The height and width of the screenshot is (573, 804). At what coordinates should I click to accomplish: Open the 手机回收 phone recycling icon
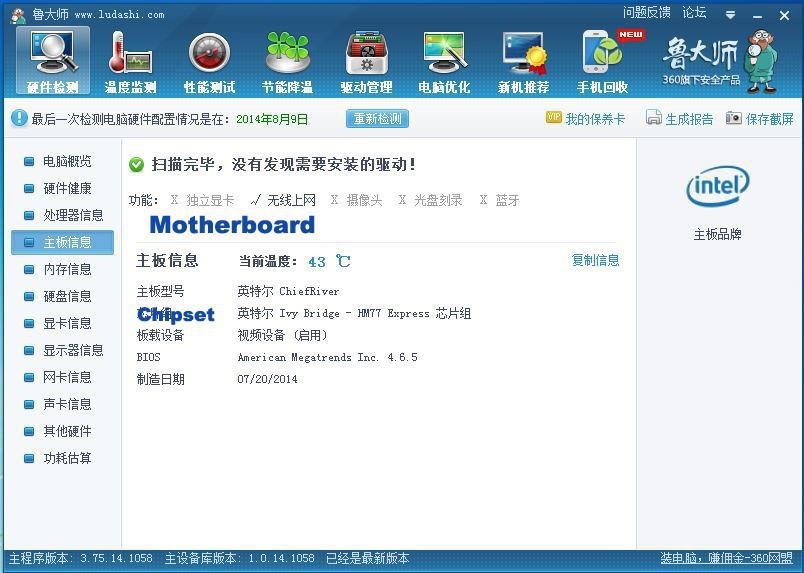tap(602, 61)
